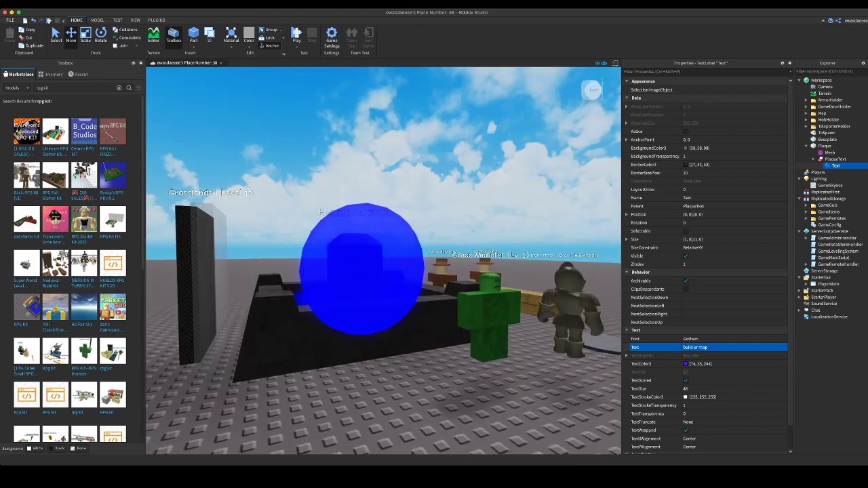Uncheck the TextWrapped property
The width and height of the screenshot is (868, 488).
686,430
